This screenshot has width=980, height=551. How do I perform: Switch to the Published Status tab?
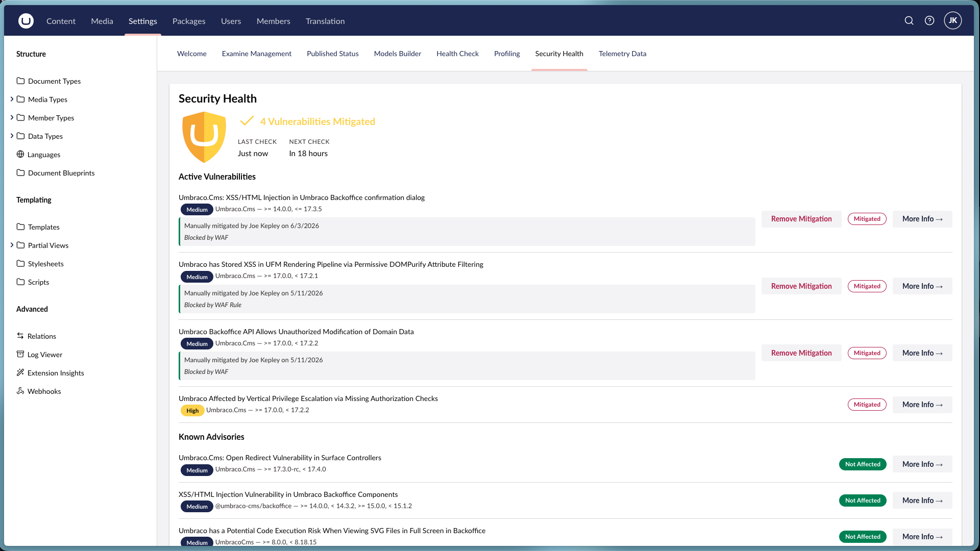(333, 54)
